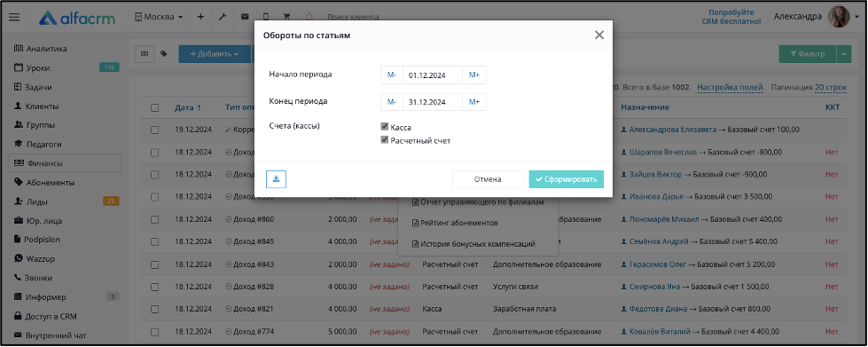Click M+ next to Начало периода
Image resolution: width=868 pixels, height=347 pixels.
tap(474, 75)
